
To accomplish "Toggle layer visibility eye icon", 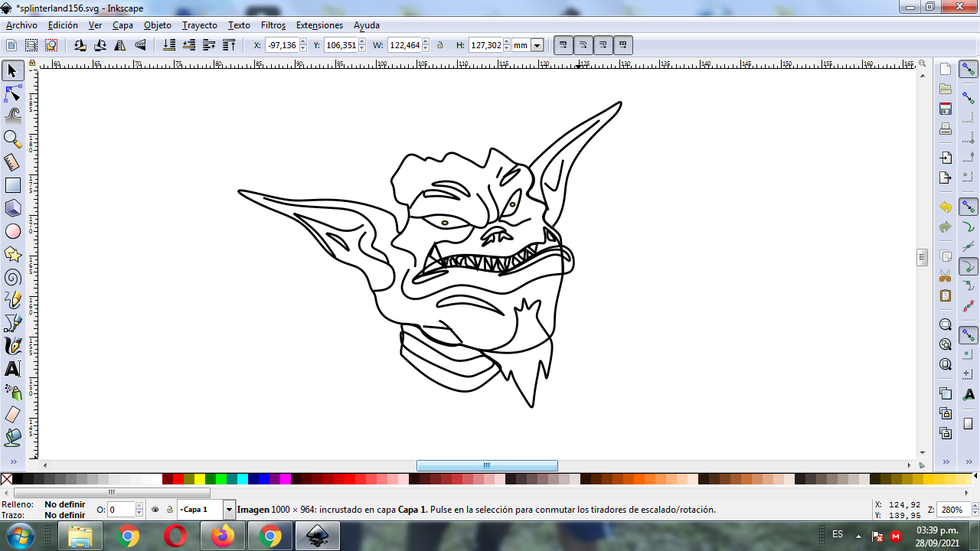I will pos(155,510).
